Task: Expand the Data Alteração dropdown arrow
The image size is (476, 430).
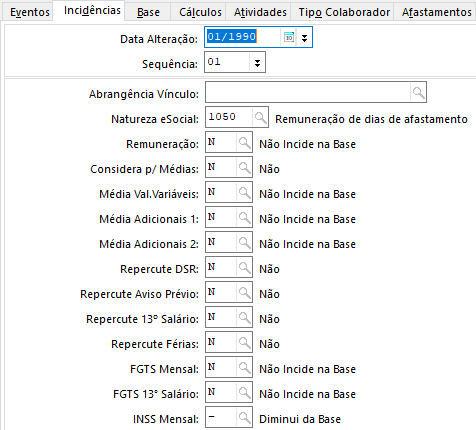Action: pos(304,37)
